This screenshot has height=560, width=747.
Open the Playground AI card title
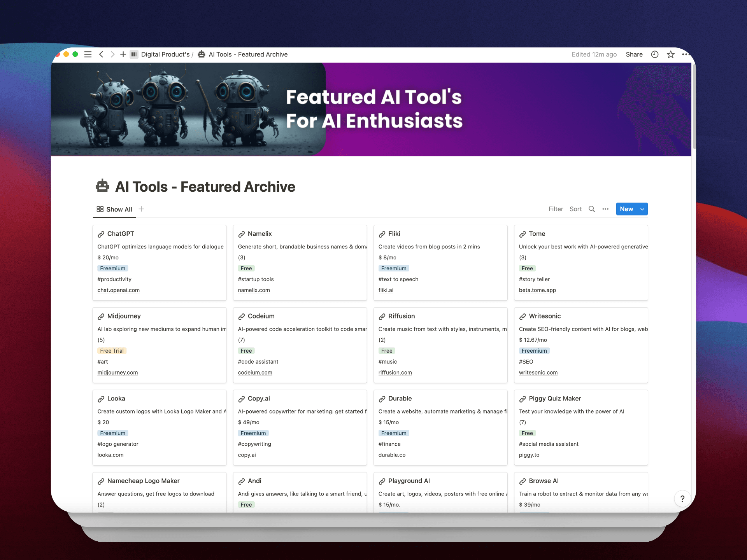click(409, 481)
